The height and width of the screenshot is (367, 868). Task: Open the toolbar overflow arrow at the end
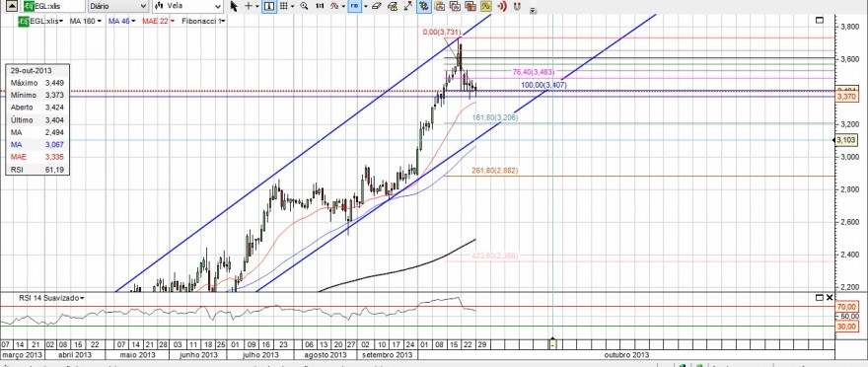(533, 10)
